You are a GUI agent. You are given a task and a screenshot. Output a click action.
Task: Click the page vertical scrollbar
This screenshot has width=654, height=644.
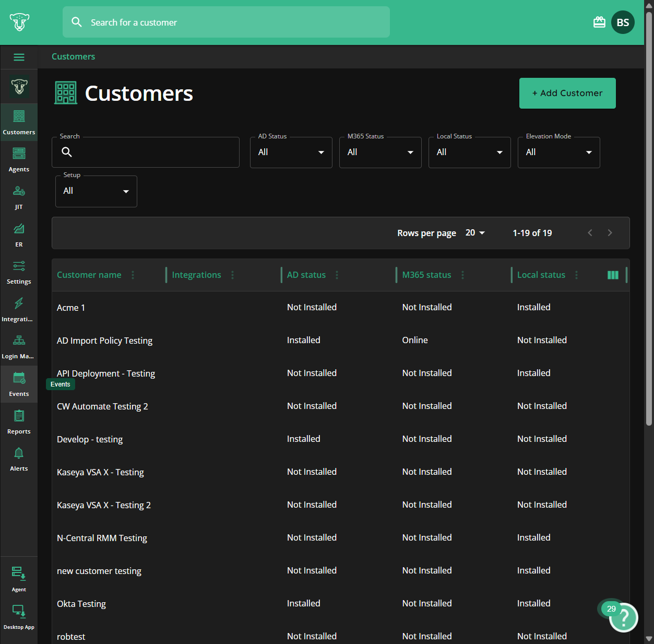point(649,218)
